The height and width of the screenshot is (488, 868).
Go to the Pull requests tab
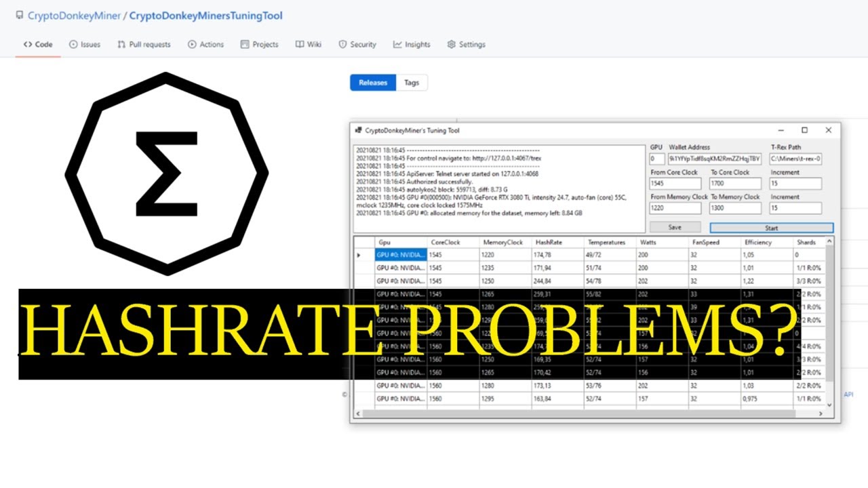pos(144,45)
